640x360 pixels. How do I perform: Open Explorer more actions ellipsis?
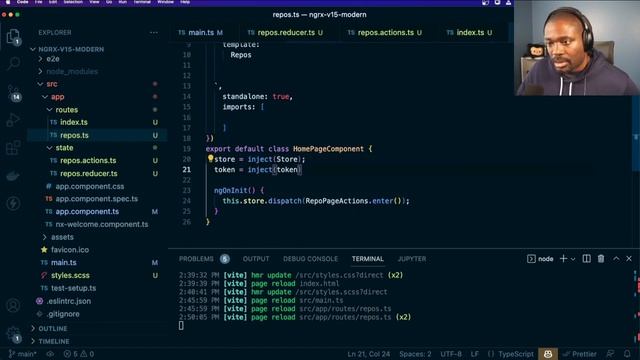(x=153, y=32)
